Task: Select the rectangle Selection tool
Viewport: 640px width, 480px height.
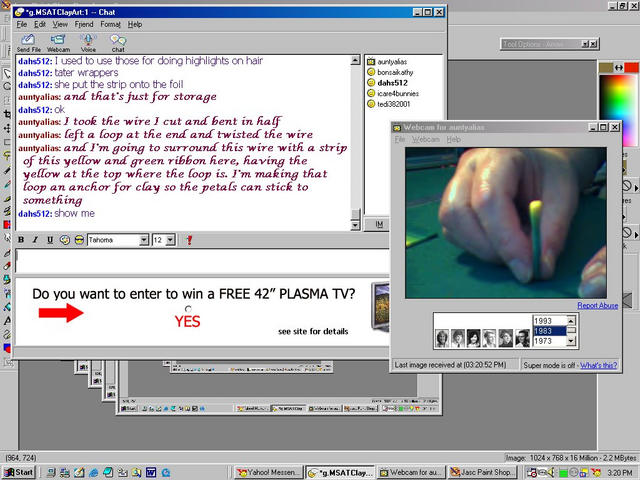Action: coord(7,142)
